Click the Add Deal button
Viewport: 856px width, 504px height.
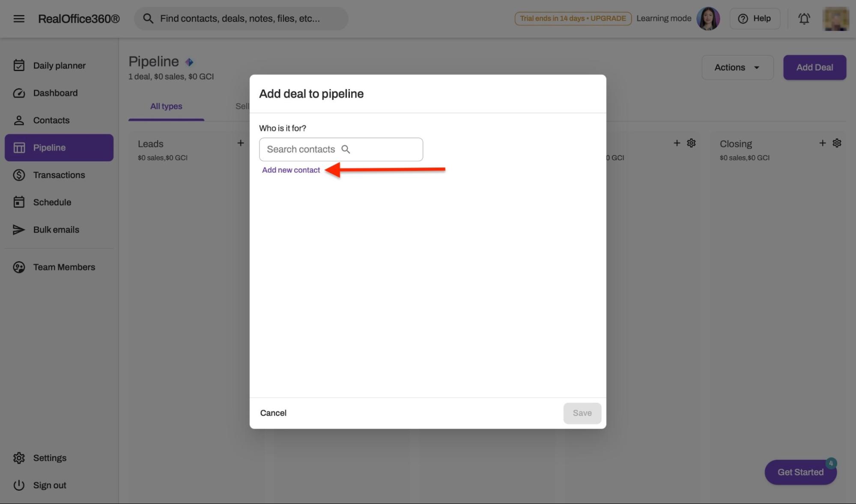tap(814, 67)
